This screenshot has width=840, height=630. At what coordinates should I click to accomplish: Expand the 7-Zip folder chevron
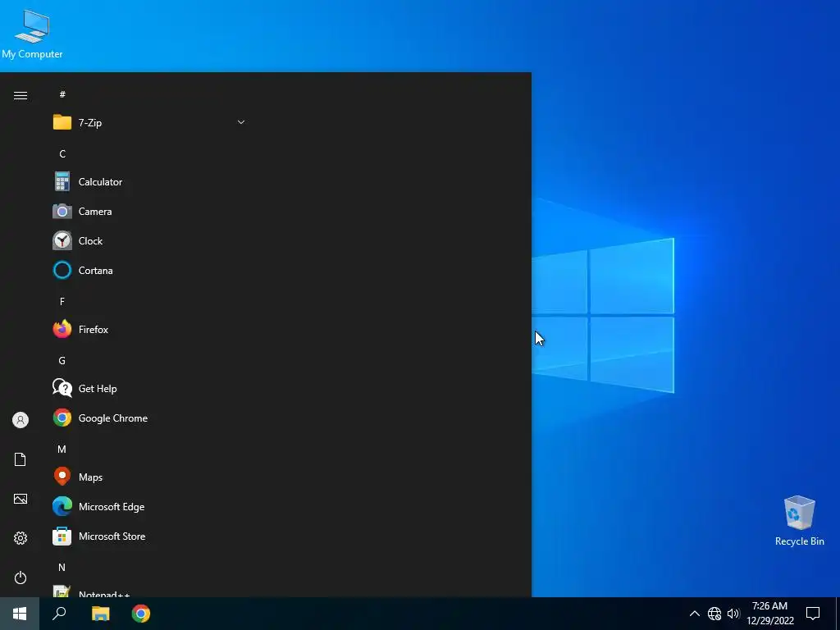(241, 122)
